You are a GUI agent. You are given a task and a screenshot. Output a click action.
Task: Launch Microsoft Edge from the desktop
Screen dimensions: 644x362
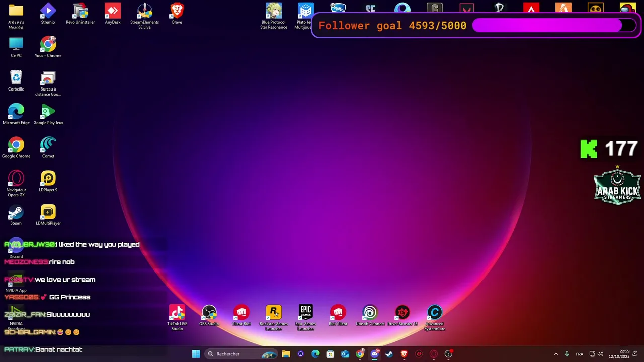pyautogui.click(x=16, y=114)
